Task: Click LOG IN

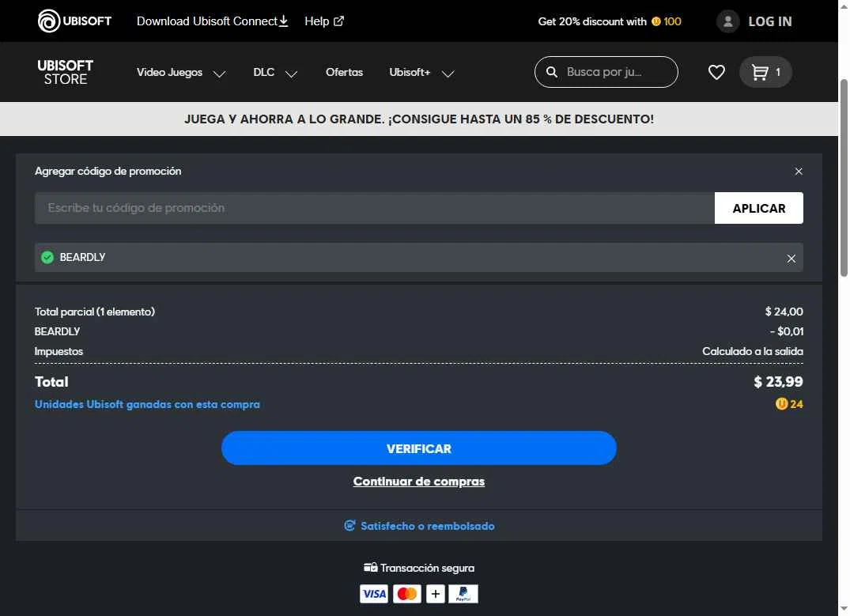Action: click(x=770, y=21)
